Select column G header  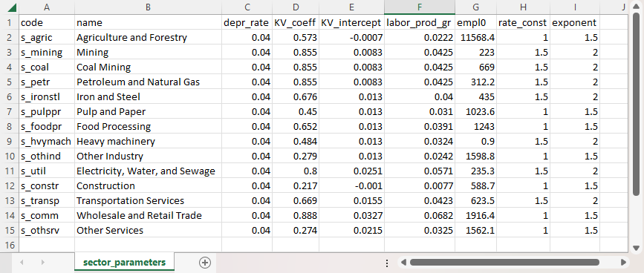[475, 7]
